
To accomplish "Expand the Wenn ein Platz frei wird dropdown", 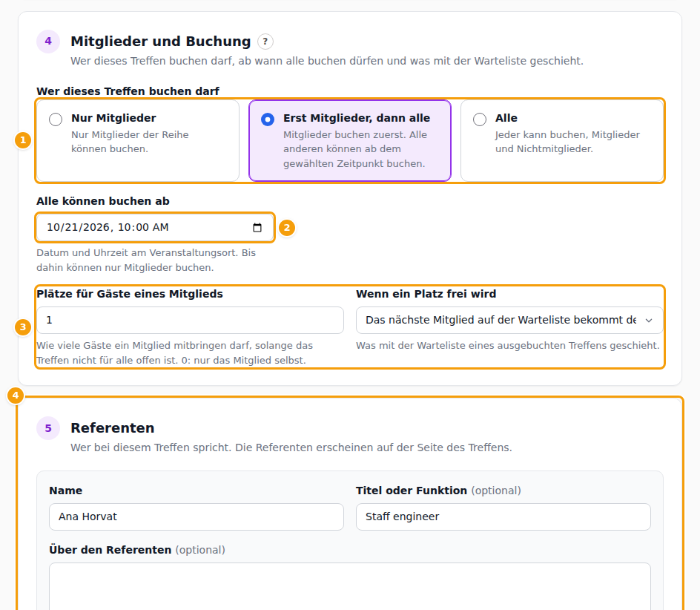I will (x=509, y=320).
